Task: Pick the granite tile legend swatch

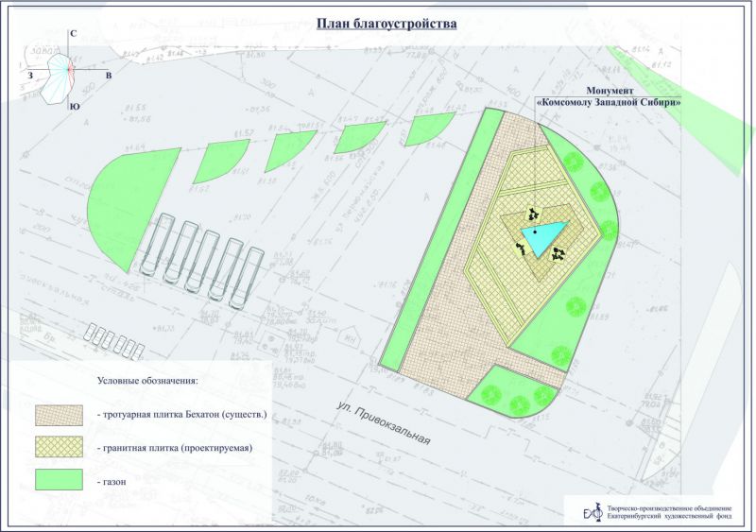Action: (x=61, y=447)
